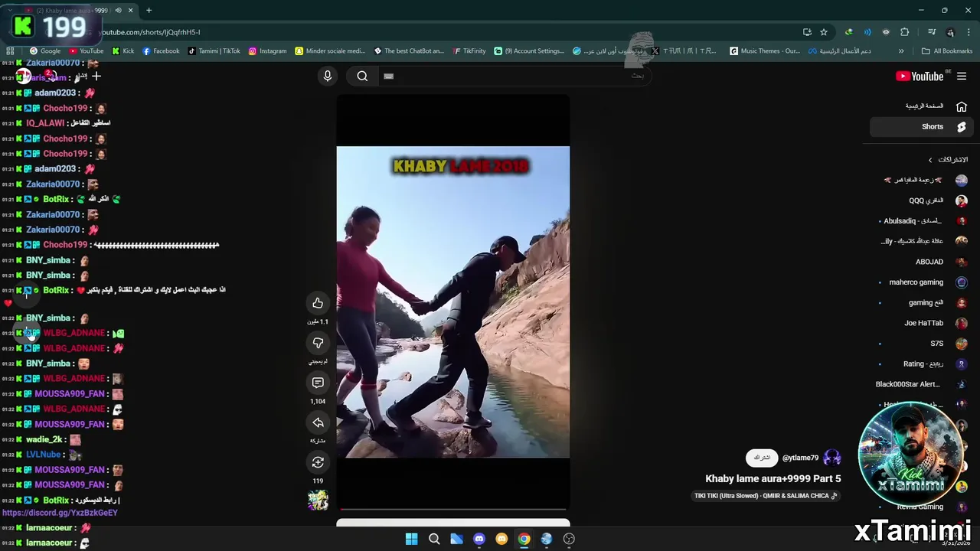Open maherco gaming subscription
This screenshot has width=980, height=551.
click(x=923, y=282)
